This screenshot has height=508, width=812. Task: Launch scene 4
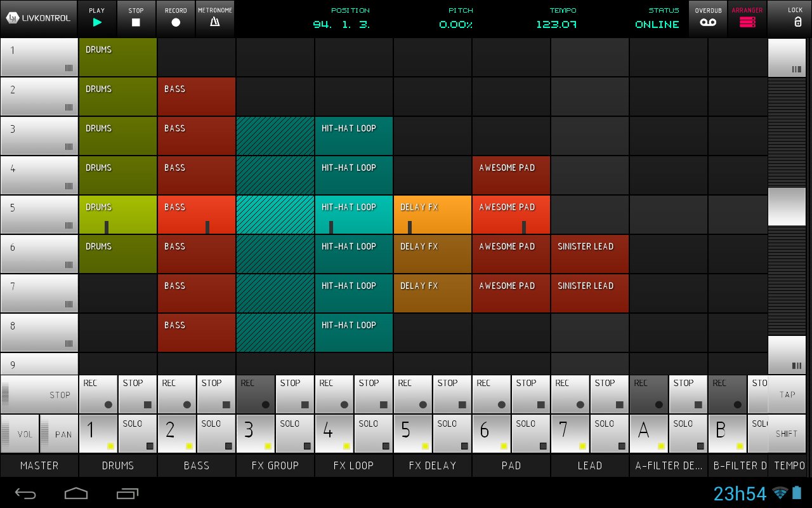coord(39,175)
